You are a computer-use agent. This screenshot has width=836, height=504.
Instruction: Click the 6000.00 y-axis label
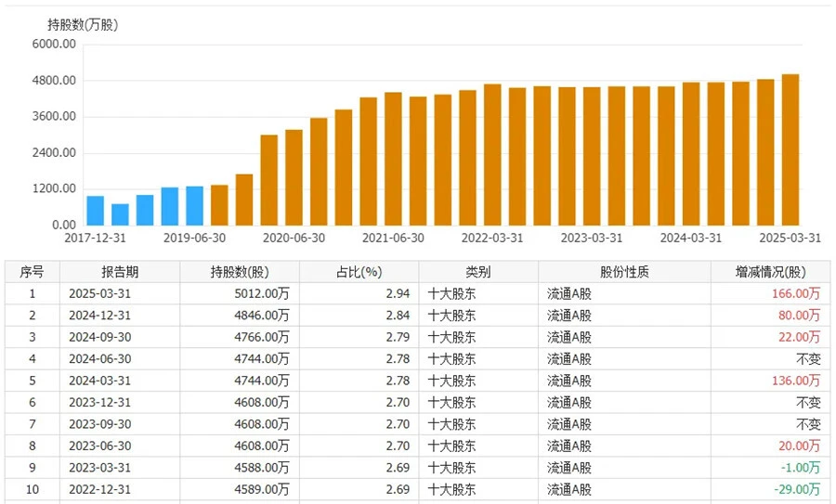[54, 45]
